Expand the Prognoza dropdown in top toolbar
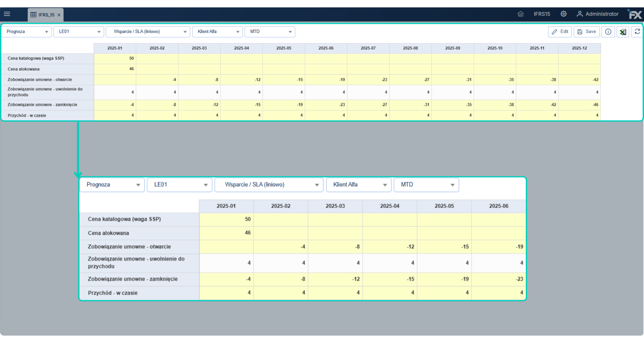Image resolution: width=644 pixels, height=343 pixels. point(27,32)
